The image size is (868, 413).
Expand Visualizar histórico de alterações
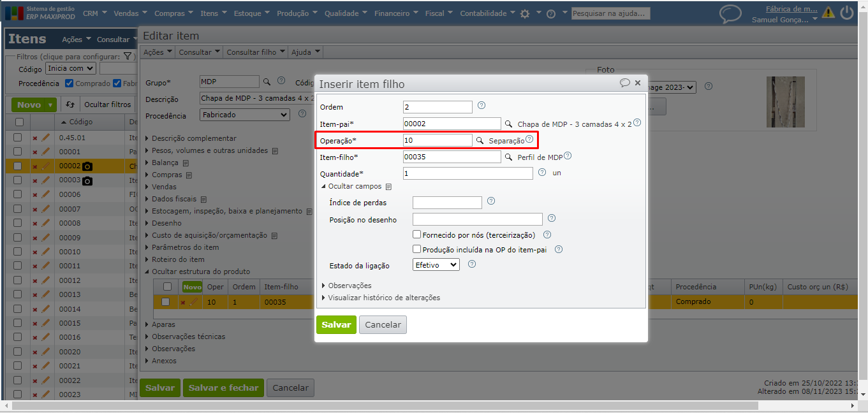(381, 298)
